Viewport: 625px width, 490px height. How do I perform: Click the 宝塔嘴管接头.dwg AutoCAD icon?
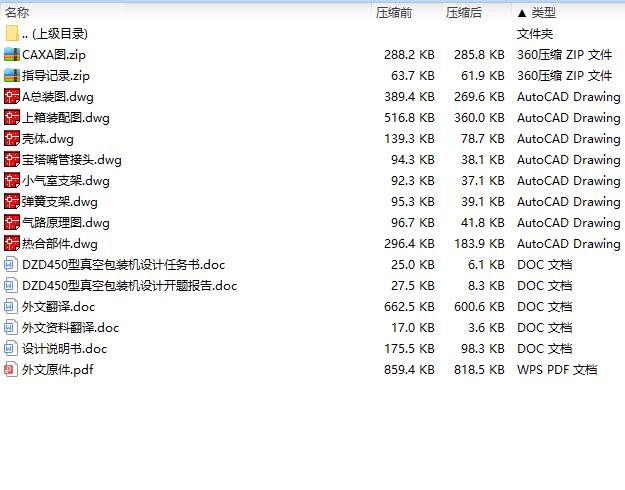12,159
